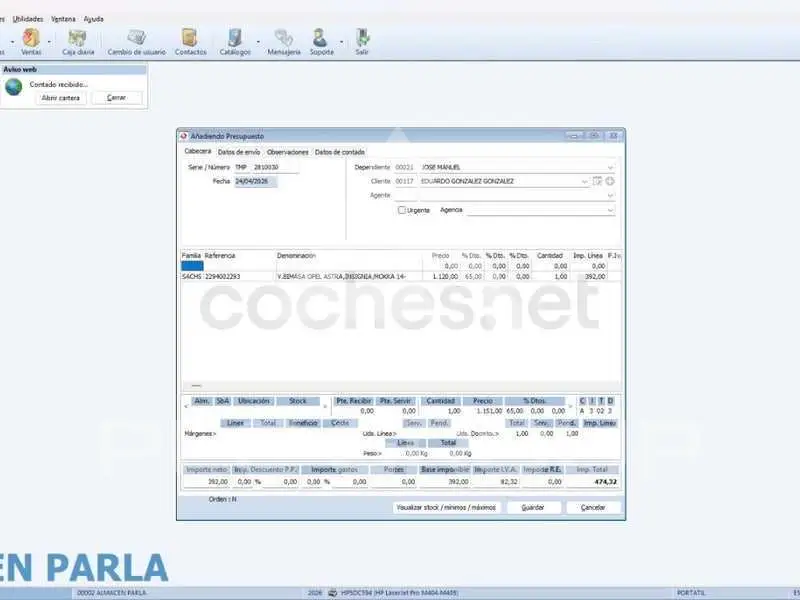Open the Cliente dropdown arrow

[585, 182]
